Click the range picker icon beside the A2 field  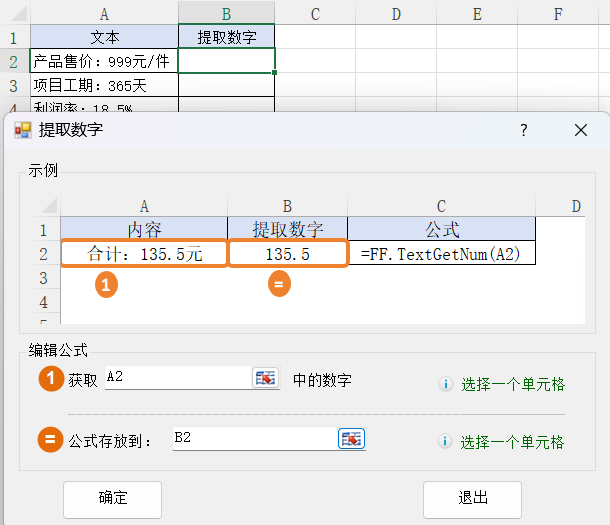tap(265, 378)
